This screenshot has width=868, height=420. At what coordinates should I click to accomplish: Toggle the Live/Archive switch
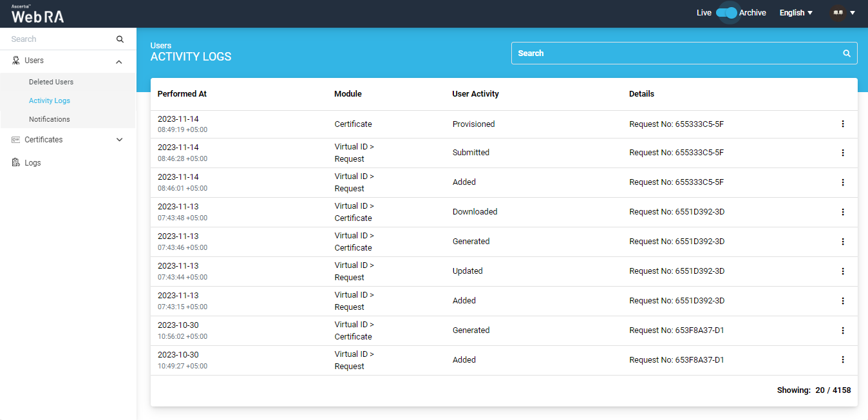tap(726, 13)
